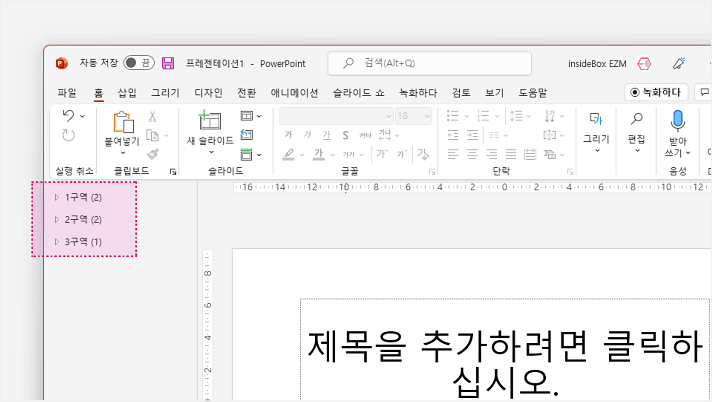
Task: Switch to the 삽입 ribbon tab
Action: [x=127, y=93]
